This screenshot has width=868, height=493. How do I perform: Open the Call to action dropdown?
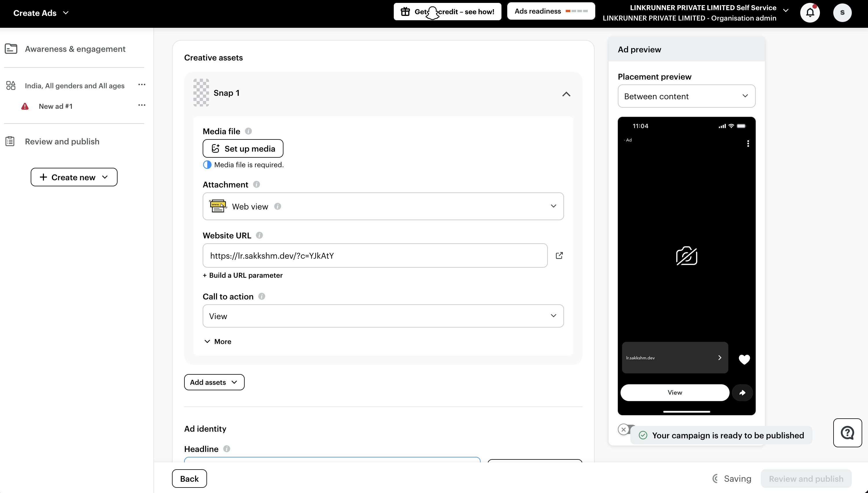coord(383,316)
